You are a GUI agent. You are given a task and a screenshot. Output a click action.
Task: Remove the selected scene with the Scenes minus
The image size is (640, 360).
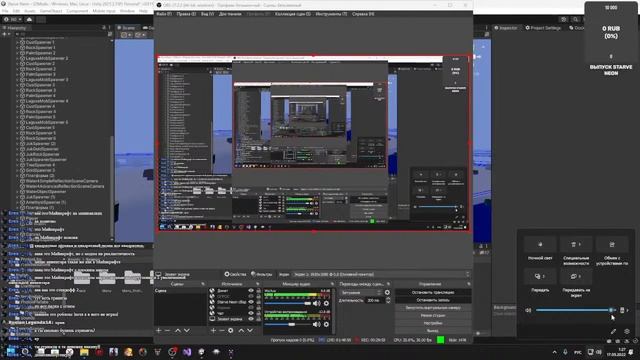(x=167, y=330)
